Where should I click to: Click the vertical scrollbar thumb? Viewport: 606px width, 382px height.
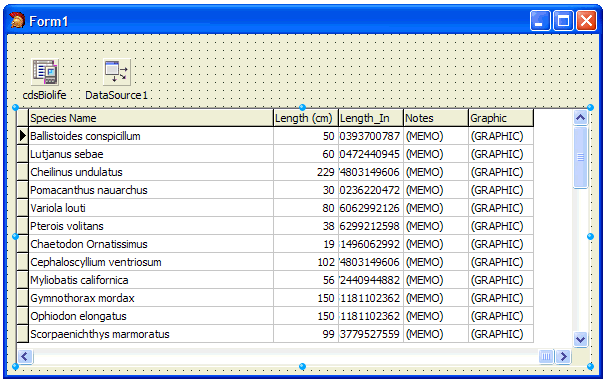click(x=580, y=157)
